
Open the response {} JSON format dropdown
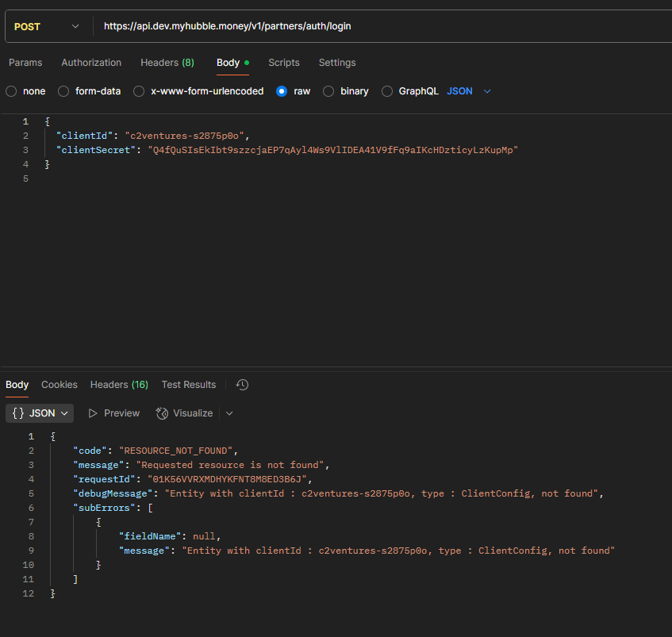(40, 413)
